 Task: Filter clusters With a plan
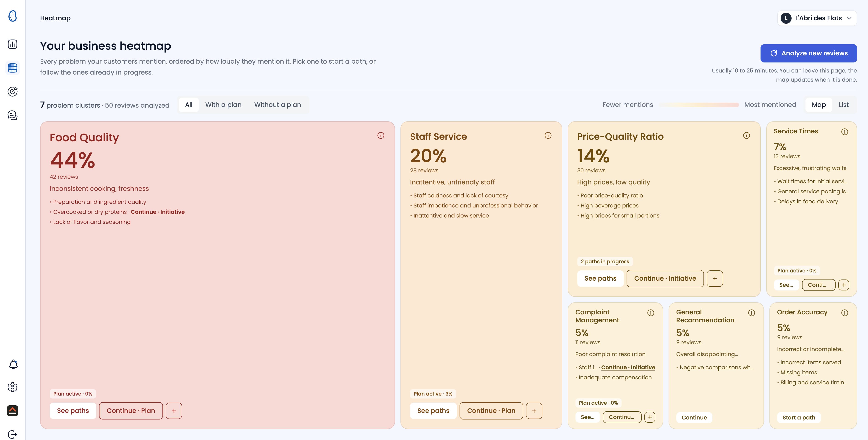[x=223, y=105]
